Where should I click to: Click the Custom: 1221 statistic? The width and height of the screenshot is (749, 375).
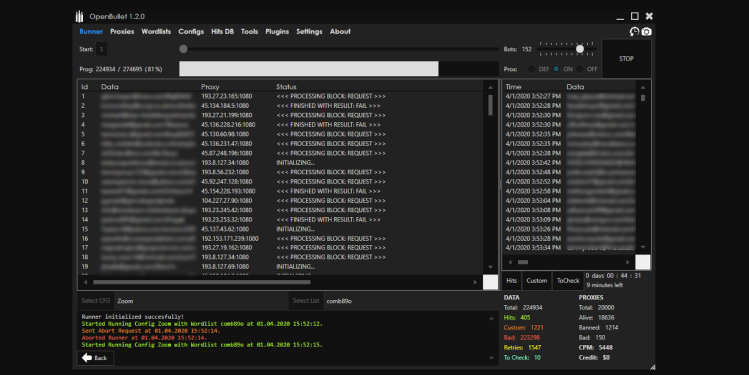[x=524, y=327]
